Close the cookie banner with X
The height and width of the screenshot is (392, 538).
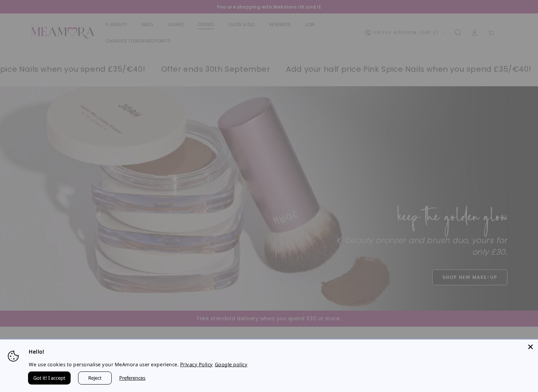coord(530,347)
